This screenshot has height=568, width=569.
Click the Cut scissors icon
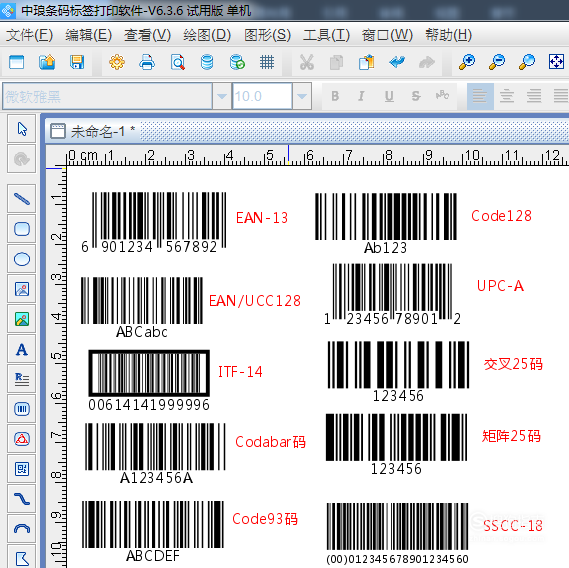pos(307,62)
